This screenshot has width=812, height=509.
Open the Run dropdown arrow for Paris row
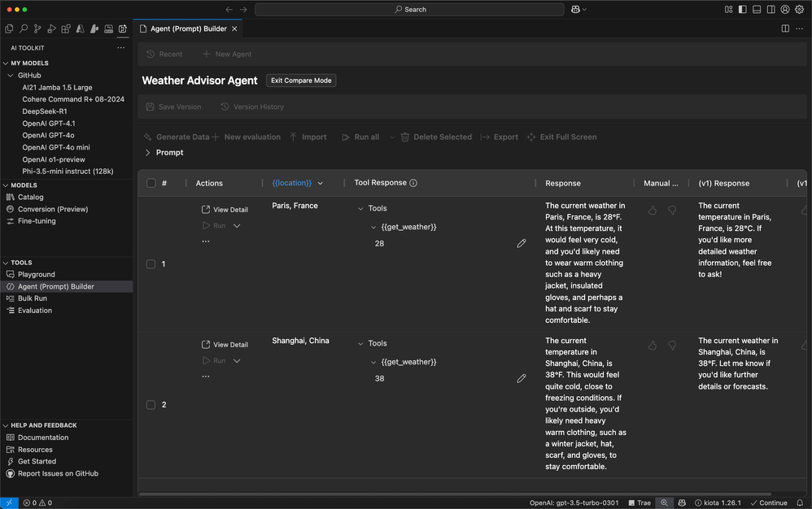pyautogui.click(x=237, y=225)
